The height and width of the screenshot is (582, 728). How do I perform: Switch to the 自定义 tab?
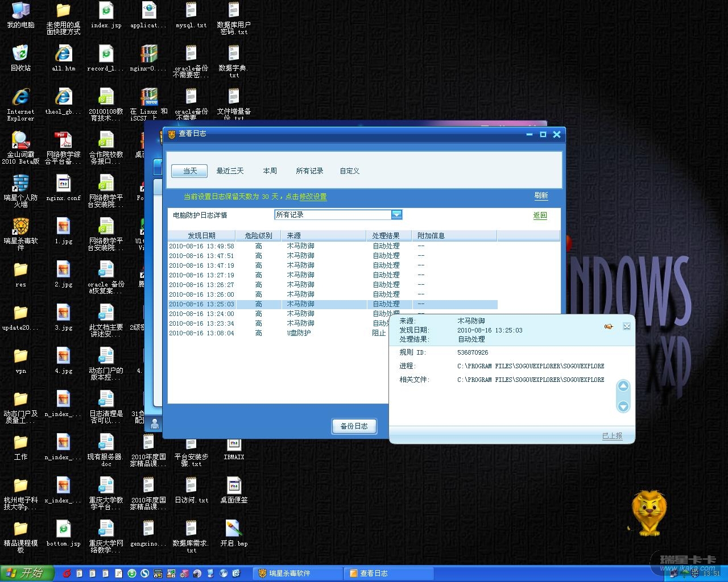coord(349,171)
